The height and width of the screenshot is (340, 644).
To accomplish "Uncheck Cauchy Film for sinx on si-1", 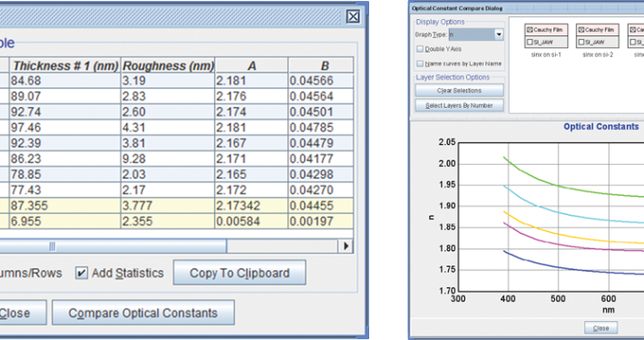I will click(530, 30).
